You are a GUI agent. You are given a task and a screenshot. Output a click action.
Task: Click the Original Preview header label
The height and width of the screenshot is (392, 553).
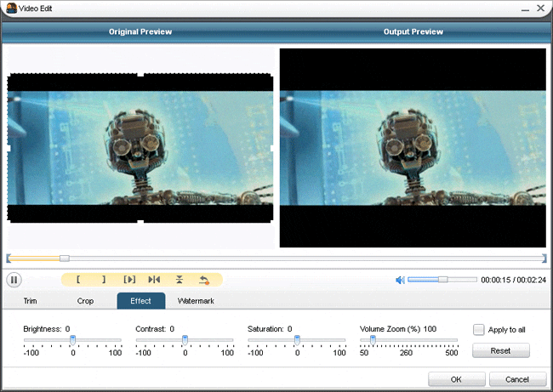click(140, 31)
